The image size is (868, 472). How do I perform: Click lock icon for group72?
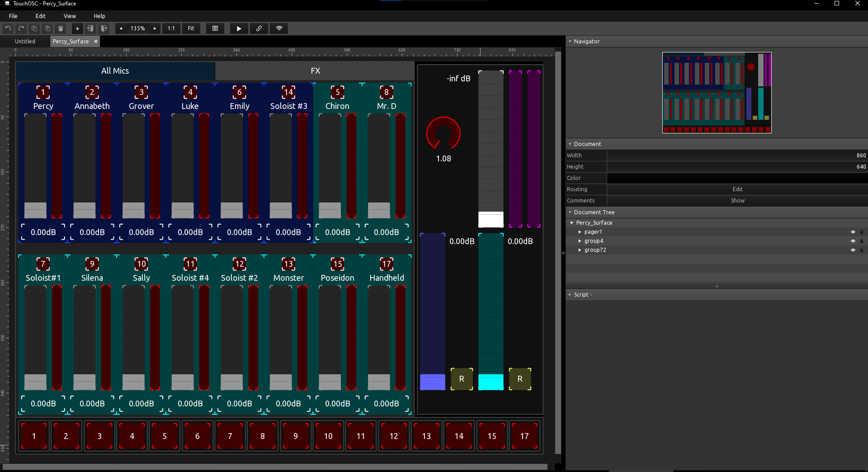coord(861,250)
